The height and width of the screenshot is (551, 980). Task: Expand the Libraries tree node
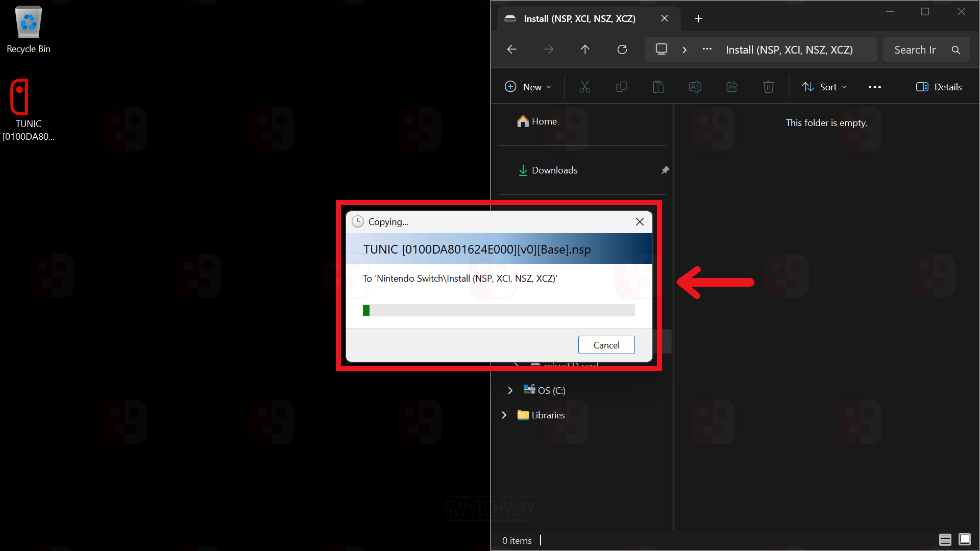(504, 415)
